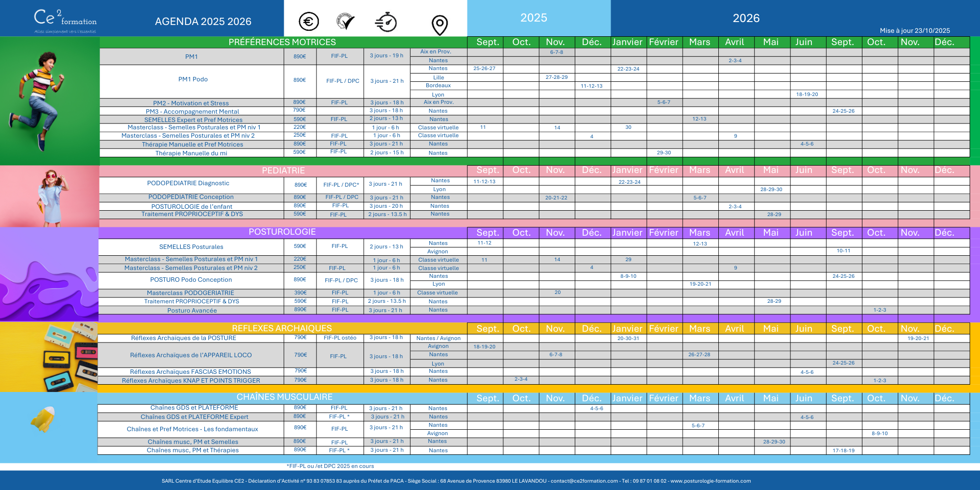Click the certification checkmark badge icon
The height and width of the screenshot is (490, 980).
tap(345, 22)
